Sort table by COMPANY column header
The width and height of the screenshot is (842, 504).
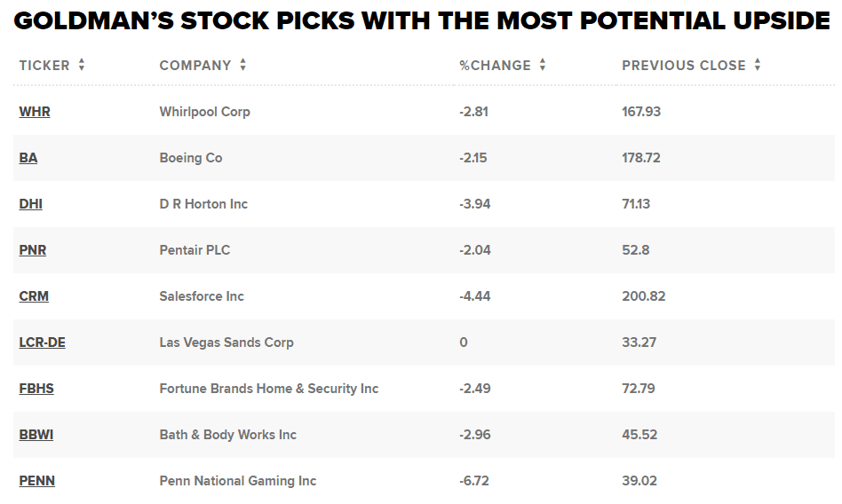pyautogui.click(x=195, y=66)
